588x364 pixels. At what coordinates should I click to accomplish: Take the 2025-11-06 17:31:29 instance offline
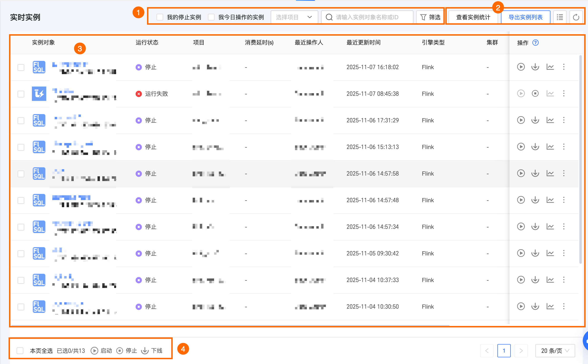coord(535,120)
